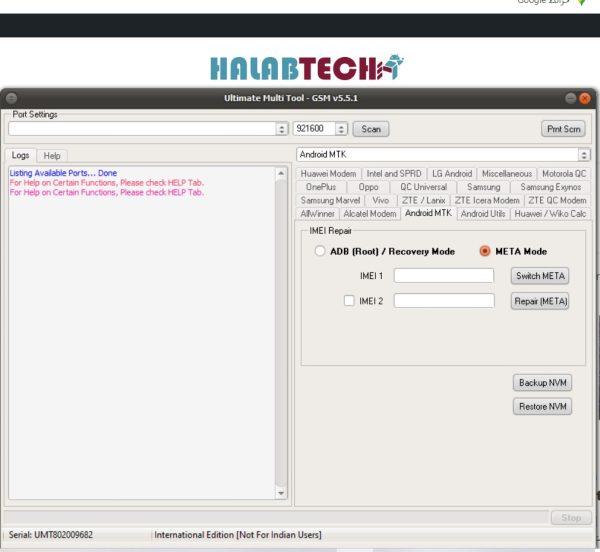Screen dimensions: 600x552
Task: Click the IMEI 2 input field
Action: [444, 301]
